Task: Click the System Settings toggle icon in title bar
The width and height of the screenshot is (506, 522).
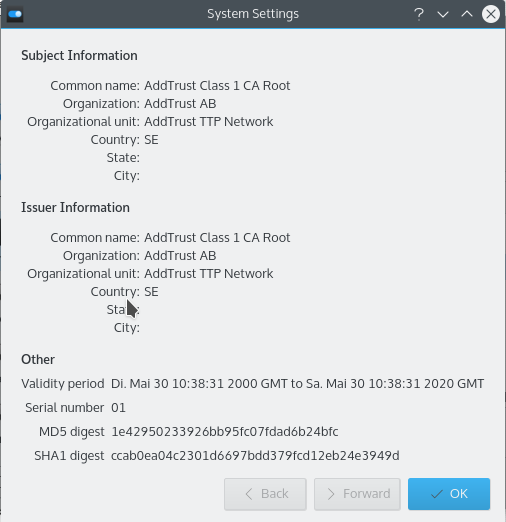Action: tap(15, 14)
